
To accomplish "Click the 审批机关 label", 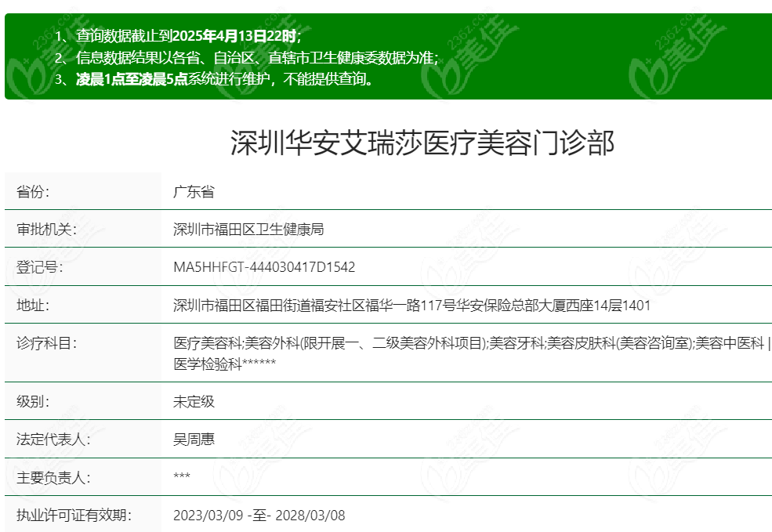I will click(x=47, y=230).
